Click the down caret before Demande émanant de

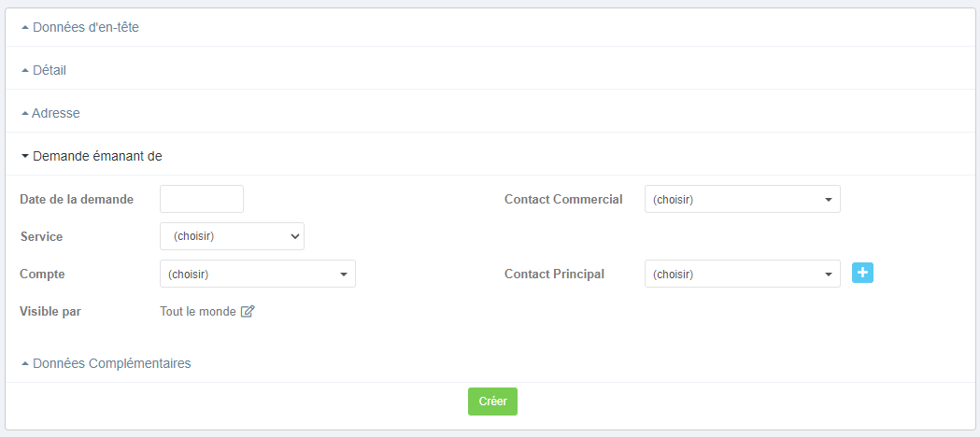point(25,157)
